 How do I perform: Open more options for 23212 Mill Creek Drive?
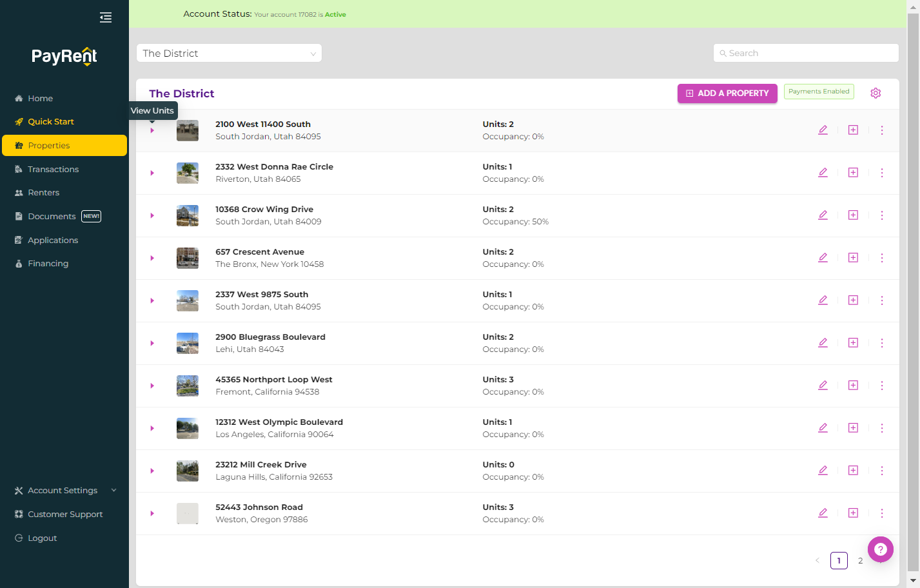(882, 471)
